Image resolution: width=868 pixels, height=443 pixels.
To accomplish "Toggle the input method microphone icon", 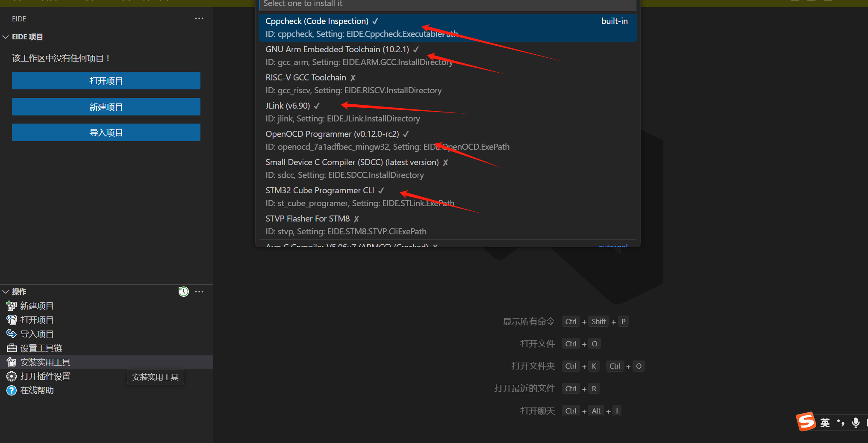I will (x=856, y=422).
